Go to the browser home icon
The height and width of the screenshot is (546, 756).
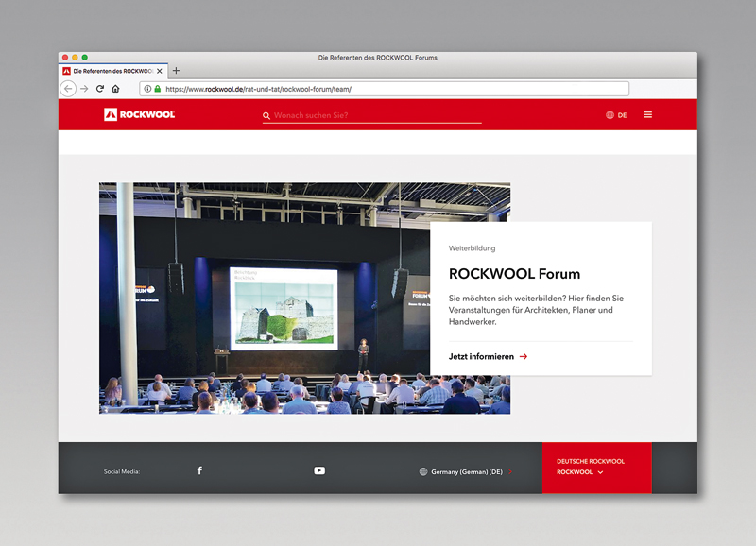point(115,89)
